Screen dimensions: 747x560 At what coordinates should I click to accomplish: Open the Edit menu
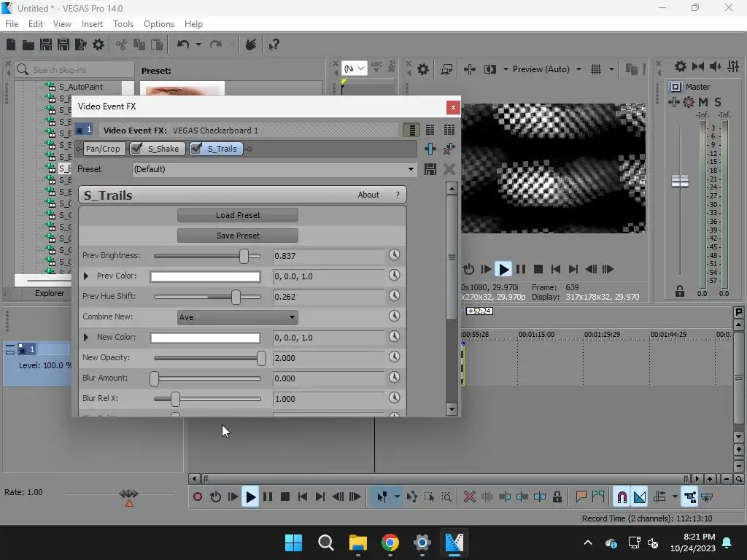(x=36, y=24)
